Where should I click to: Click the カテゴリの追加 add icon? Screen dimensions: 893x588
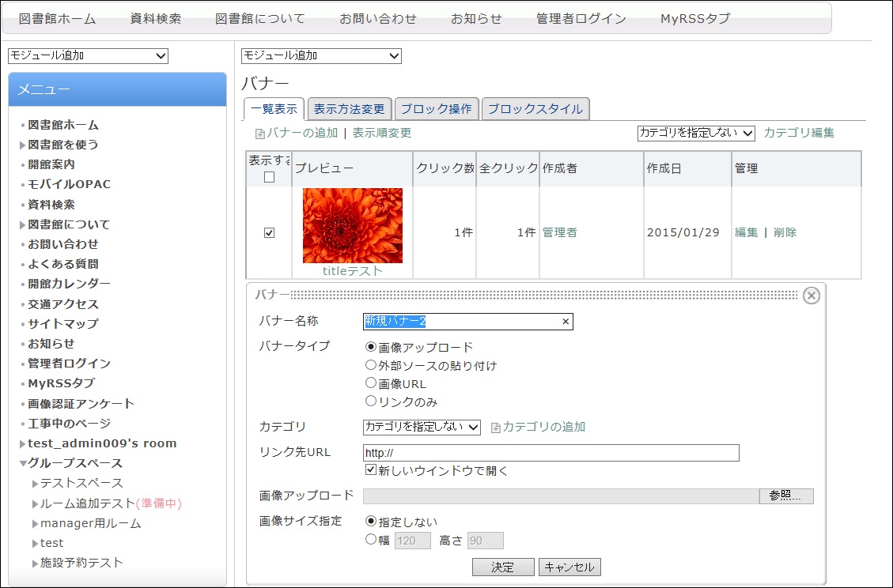[x=495, y=428]
